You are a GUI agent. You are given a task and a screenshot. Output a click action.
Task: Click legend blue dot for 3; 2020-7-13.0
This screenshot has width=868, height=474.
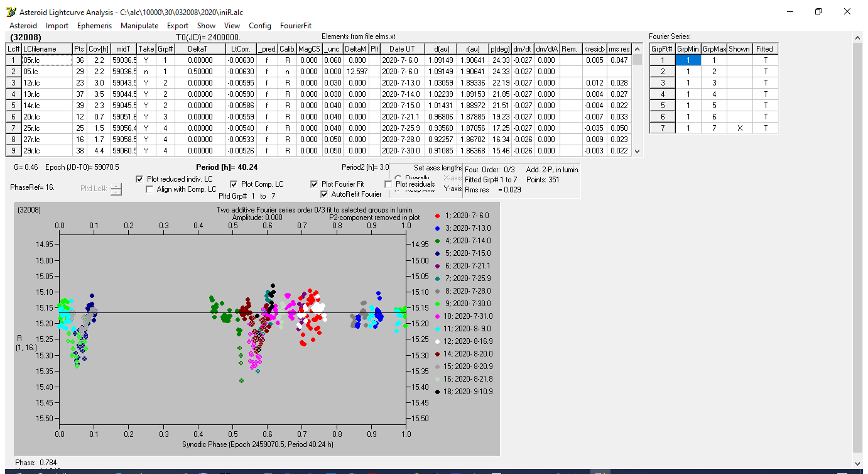[x=438, y=228]
